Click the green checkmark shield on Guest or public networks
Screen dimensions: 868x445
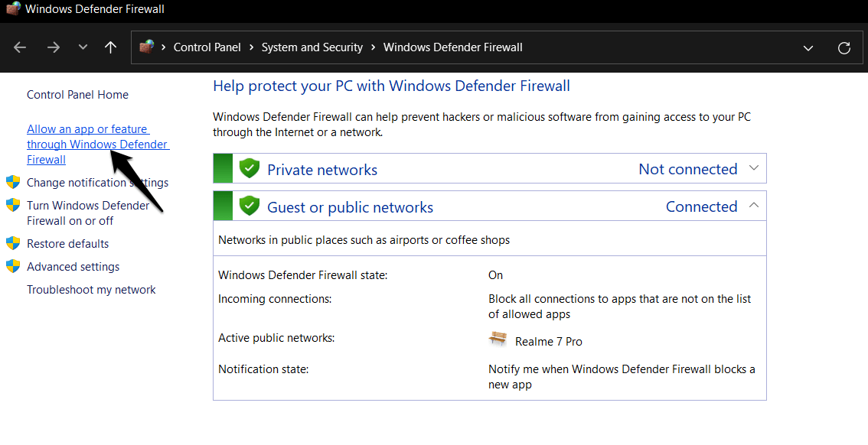(250, 206)
